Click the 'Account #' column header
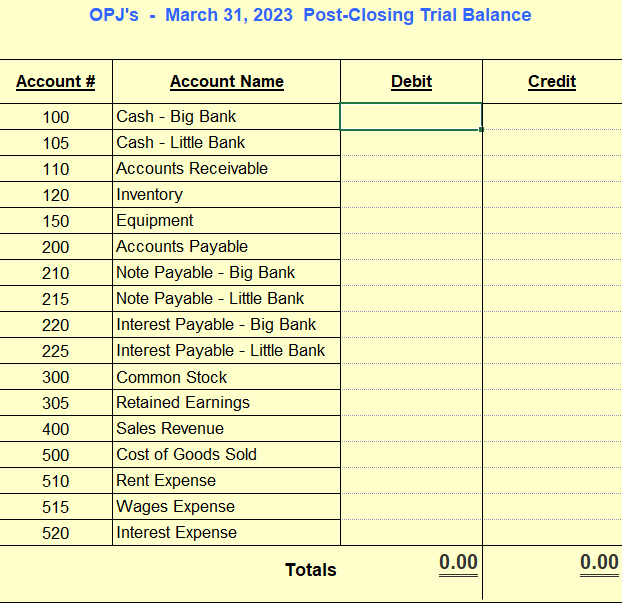 coord(56,81)
